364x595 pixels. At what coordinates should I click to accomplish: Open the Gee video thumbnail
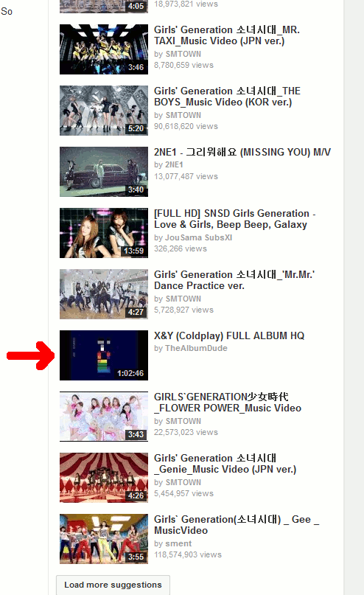coord(103,539)
